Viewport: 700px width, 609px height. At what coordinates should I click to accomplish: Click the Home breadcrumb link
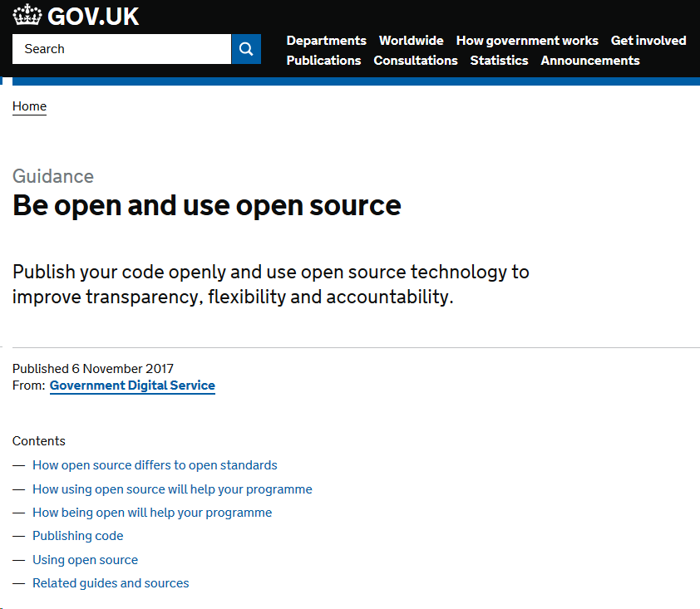[x=29, y=106]
